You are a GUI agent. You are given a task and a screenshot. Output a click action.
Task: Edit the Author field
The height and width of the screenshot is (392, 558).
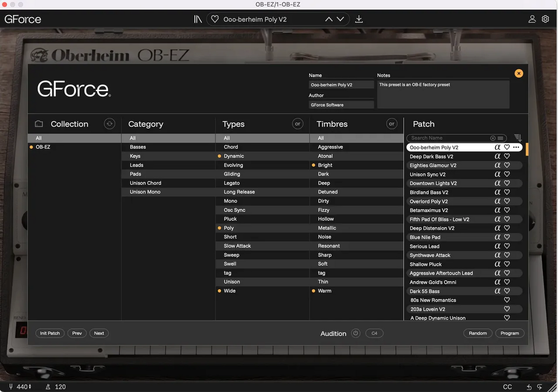341,105
